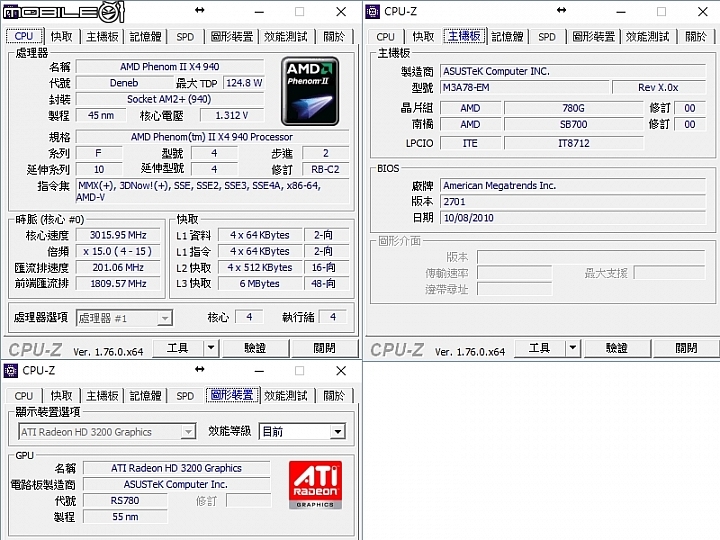Switch to CPU tab in graphics window

(24, 396)
